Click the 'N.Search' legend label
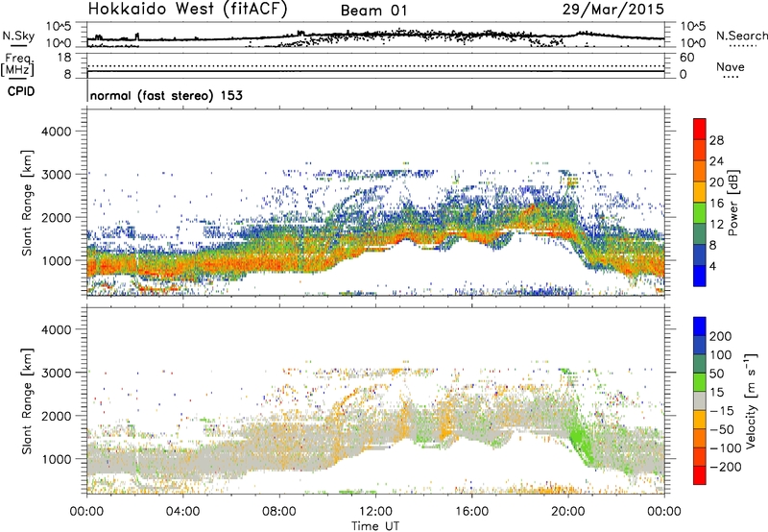This screenshot has width=768, height=532. click(x=741, y=36)
